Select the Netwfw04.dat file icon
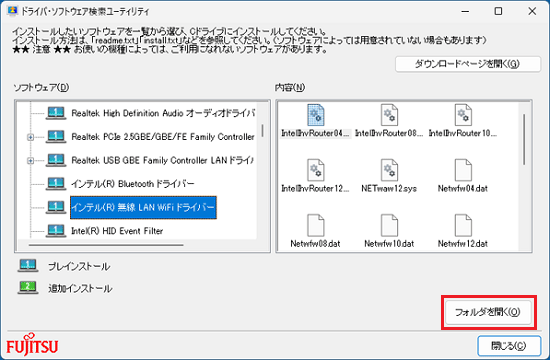 pyautogui.click(x=463, y=170)
